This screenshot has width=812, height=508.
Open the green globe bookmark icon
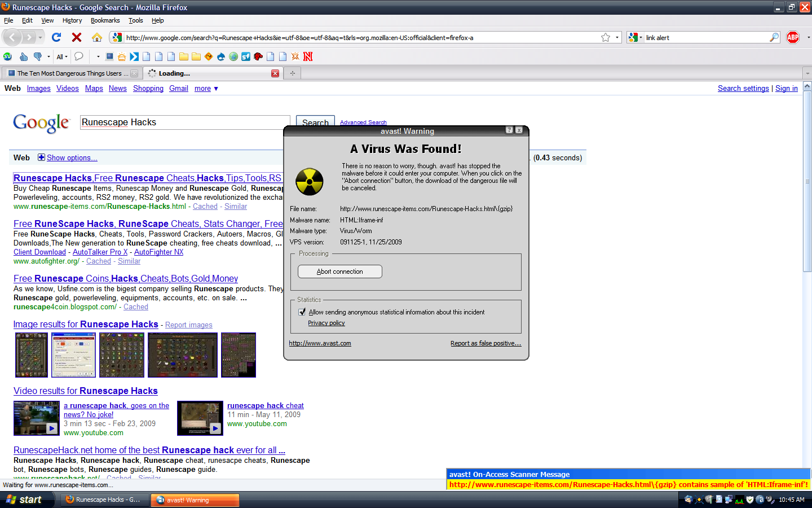coord(233,56)
